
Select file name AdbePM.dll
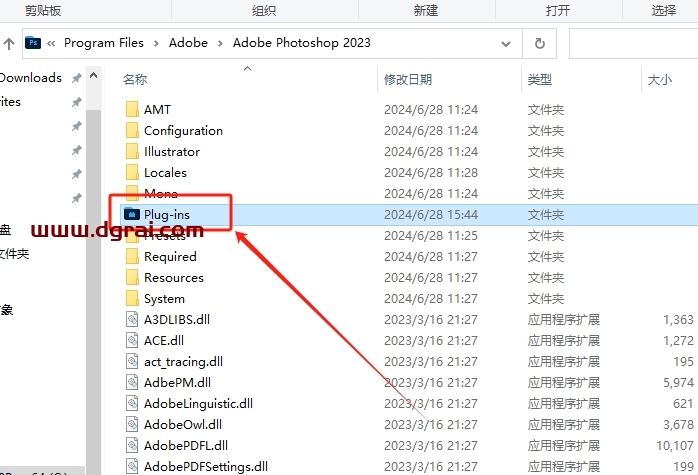click(x=177, y=382)
